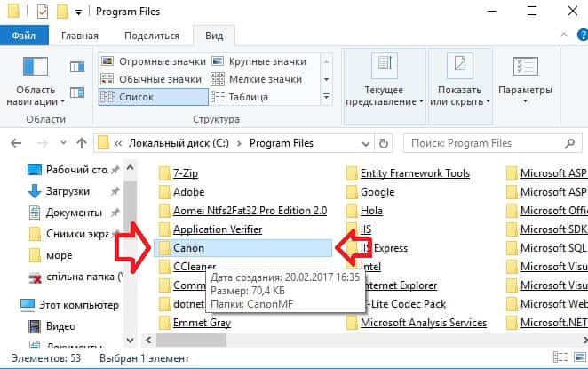Image resolution: width=588 pixels, height=369 pixels.
Task: Click Program Files breadcrumb in address bar
Action: [282, 143]
